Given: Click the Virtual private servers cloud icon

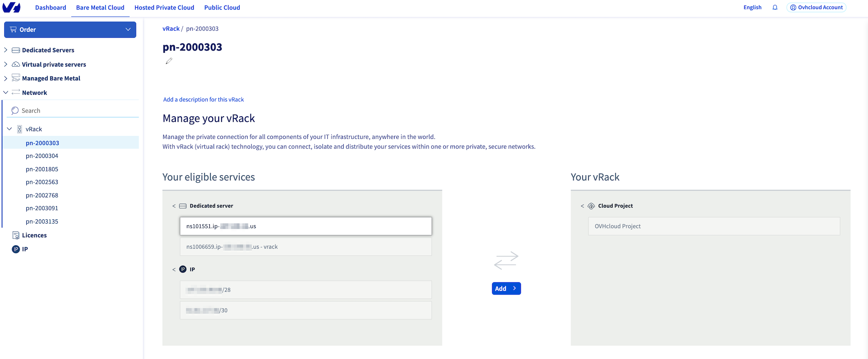Looking at the screenshot, I should pyautogui.click(x=16, y=64).
